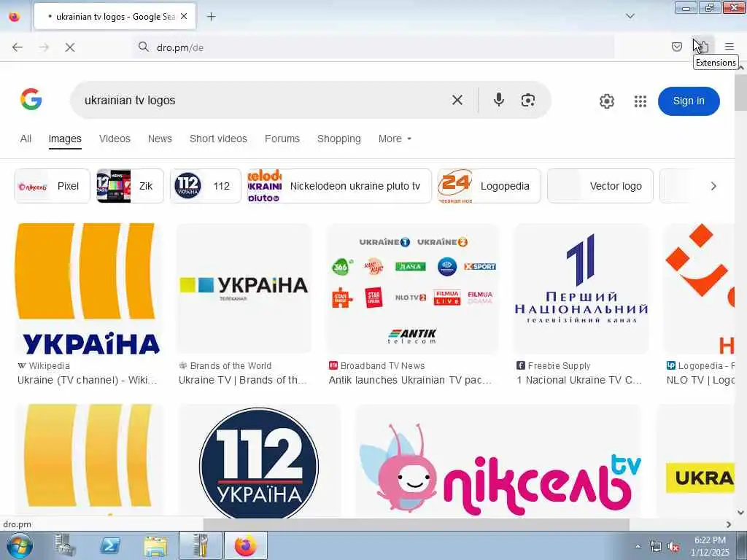The image size is (747, 560).
Task: Show more filter chips with right arrow
Action: point(713,186)
